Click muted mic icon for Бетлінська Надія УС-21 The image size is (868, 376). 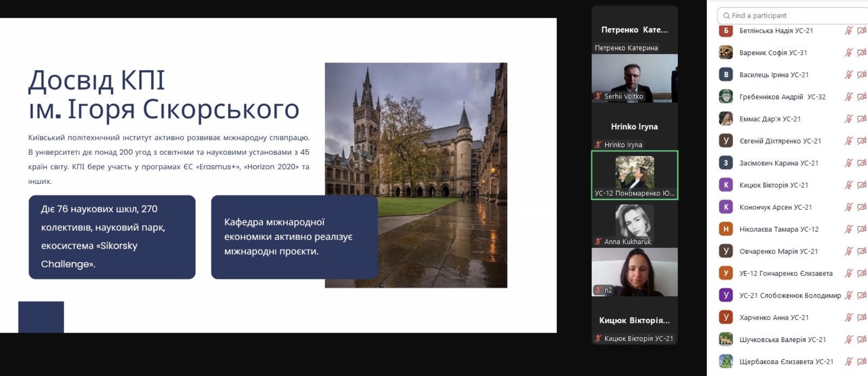849,30
